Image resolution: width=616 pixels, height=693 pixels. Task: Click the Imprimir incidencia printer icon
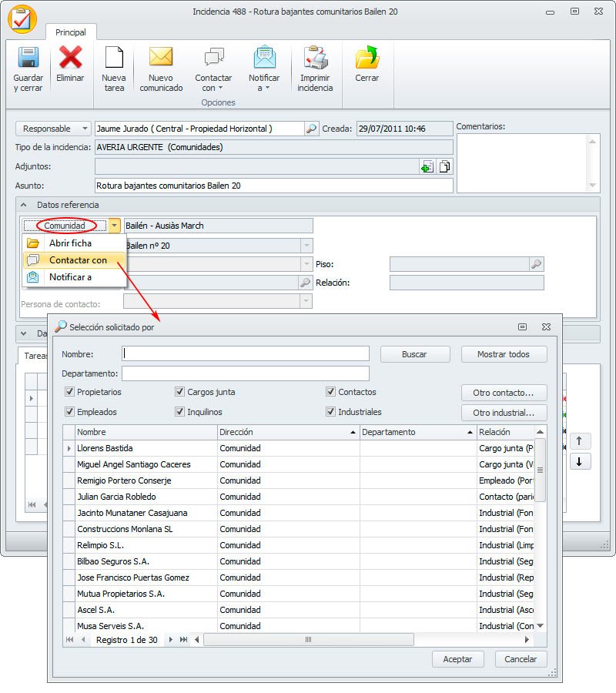click(315, 59)
